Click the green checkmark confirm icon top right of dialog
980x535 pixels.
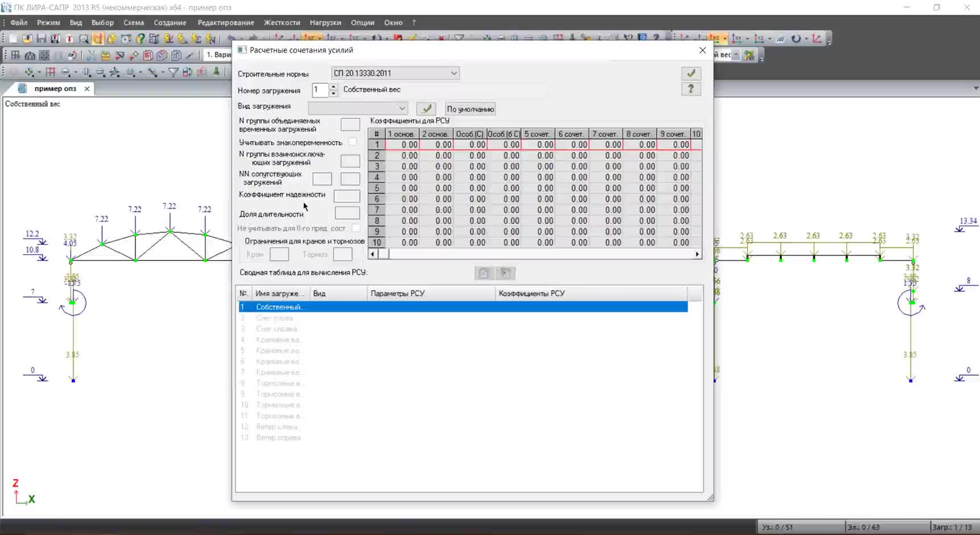tap(691, 73)
